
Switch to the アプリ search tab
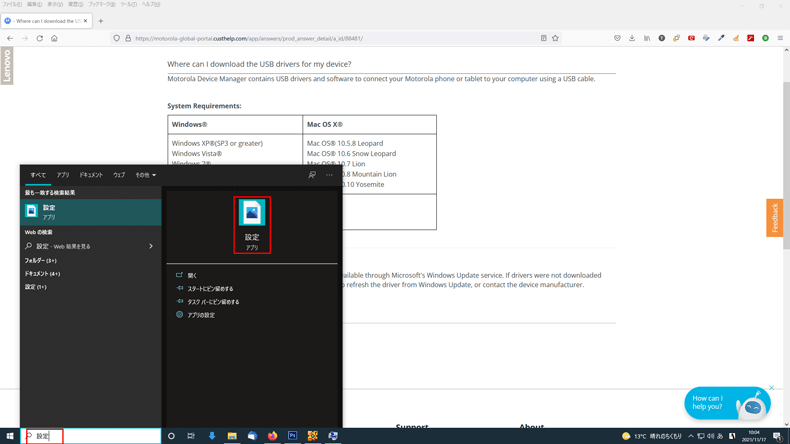pos(63,175)
